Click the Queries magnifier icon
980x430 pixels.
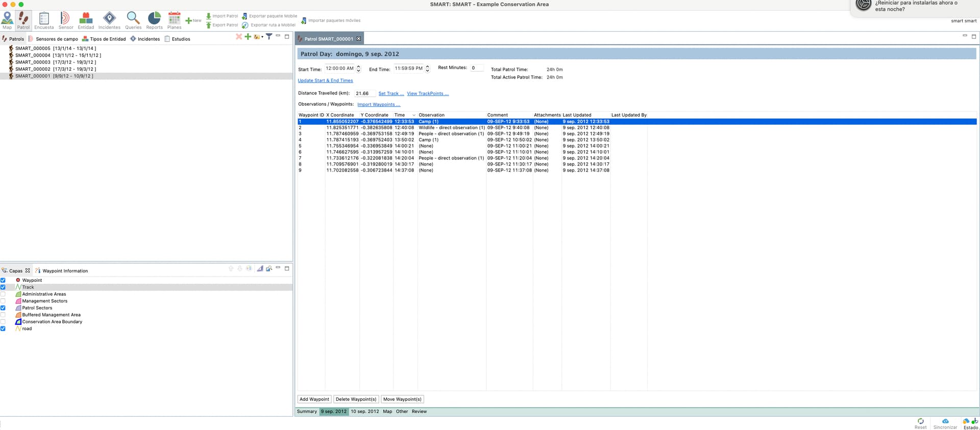(133, 19)
